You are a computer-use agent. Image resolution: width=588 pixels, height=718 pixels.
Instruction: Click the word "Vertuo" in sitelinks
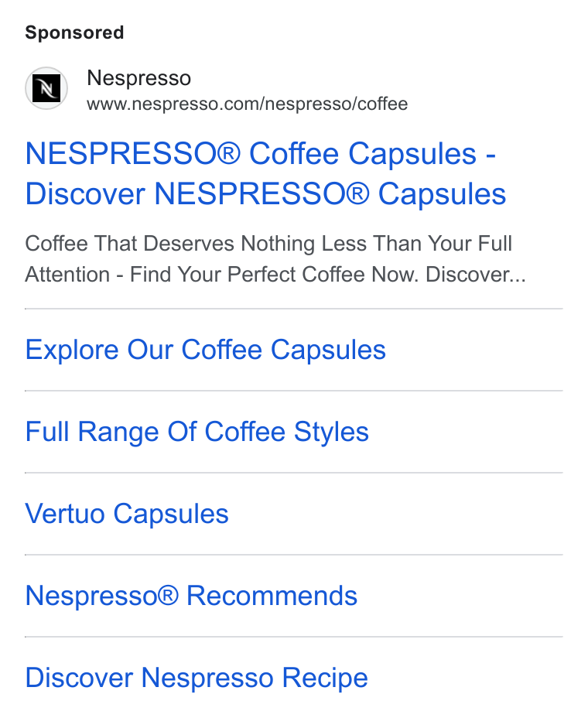(x=65, y=514)
